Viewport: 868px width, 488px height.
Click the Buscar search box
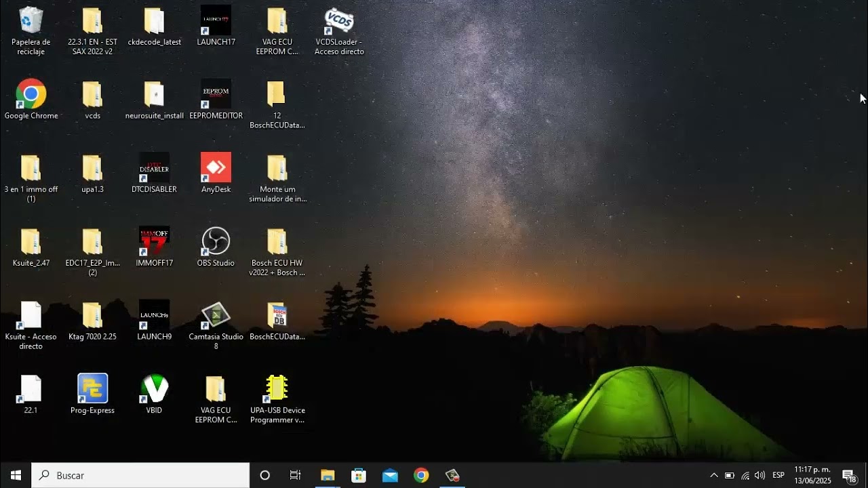click(x=140, y=475)
